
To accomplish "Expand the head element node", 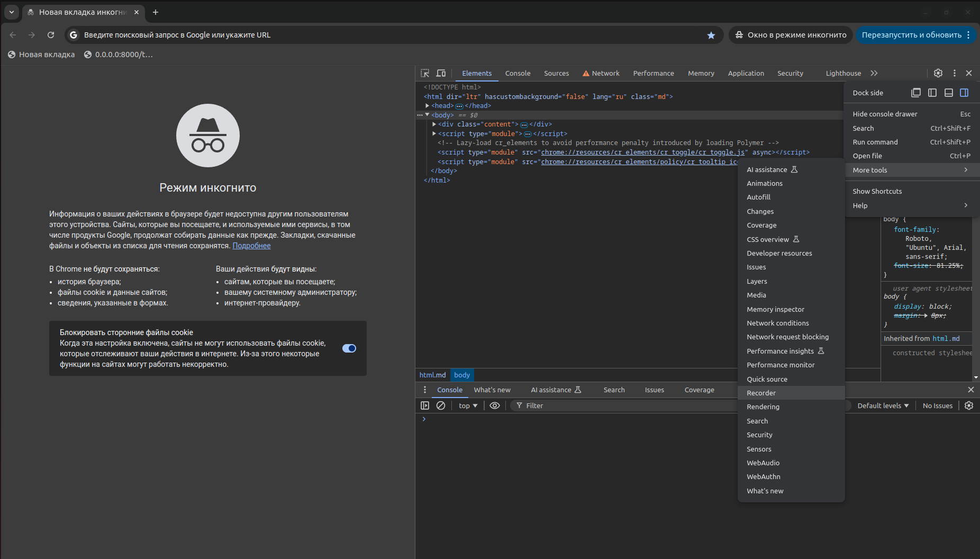I will (428, 106).
